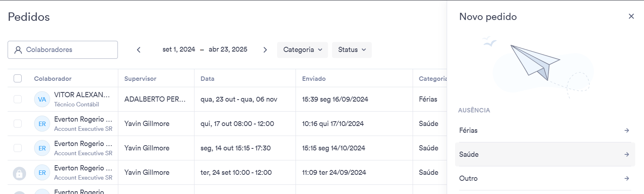Check the box for 14 out Saúde row
This screenshot has width=644, height=194.
pyautogui.click(x=18, y=148)
